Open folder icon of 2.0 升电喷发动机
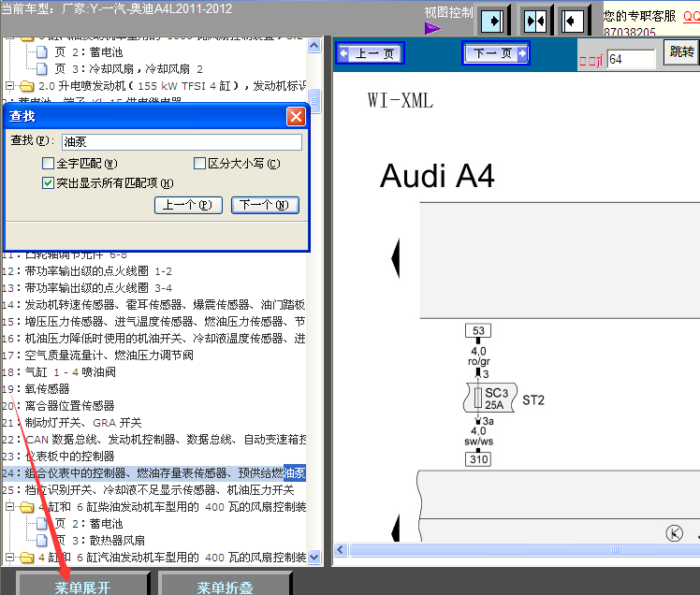 (27, 86)
